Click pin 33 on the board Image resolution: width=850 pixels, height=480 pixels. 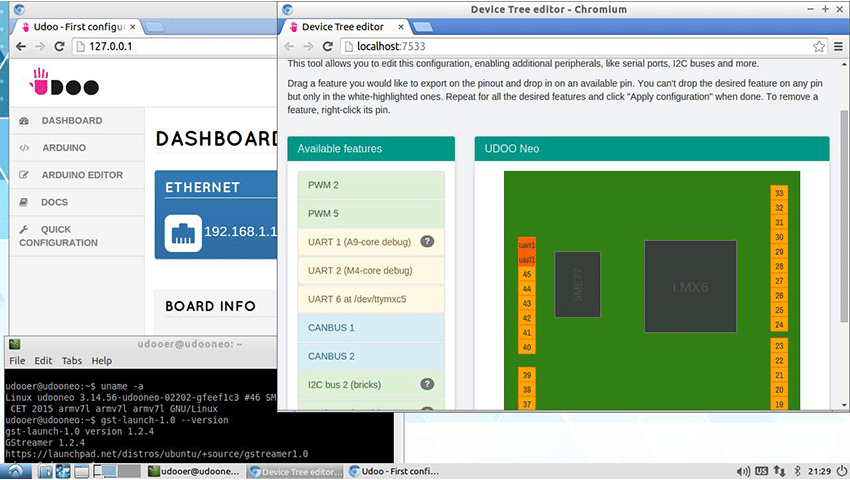(x=779, y=193)
